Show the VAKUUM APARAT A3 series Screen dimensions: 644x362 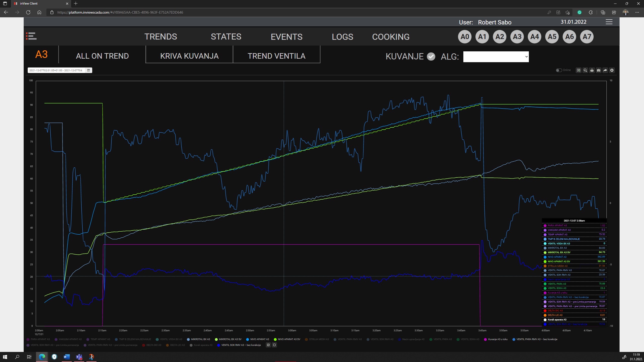(68, 339)
